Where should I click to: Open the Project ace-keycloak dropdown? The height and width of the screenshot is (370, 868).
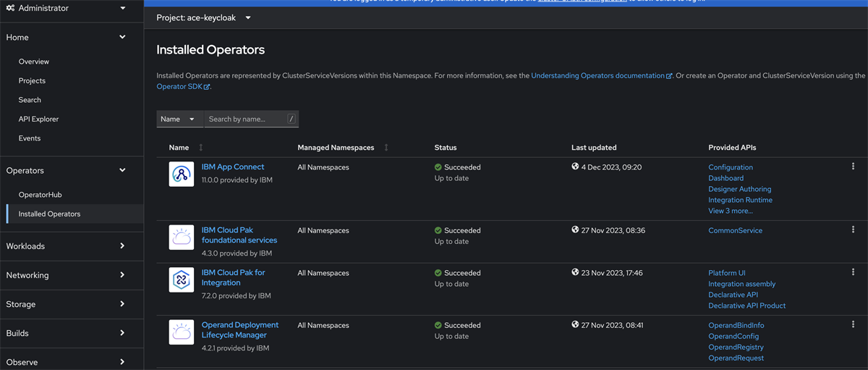coord(204,17)
